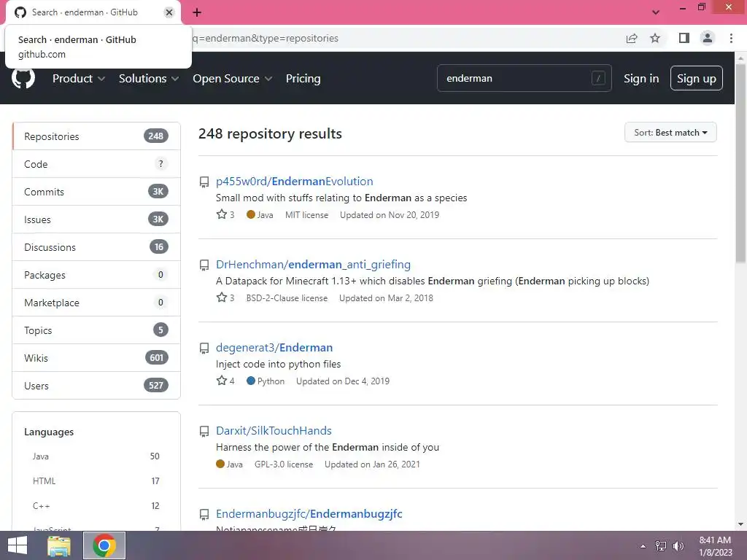Click the network icon in system tray
Image resolution: width=747 pixels, height=560 pixels.
661,546
